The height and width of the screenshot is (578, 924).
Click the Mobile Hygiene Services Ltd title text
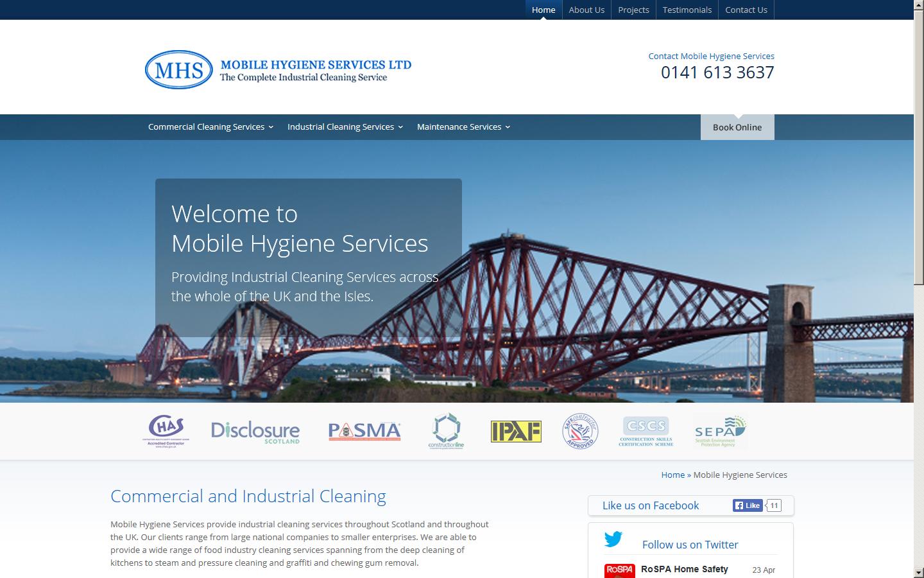[316, 65]
